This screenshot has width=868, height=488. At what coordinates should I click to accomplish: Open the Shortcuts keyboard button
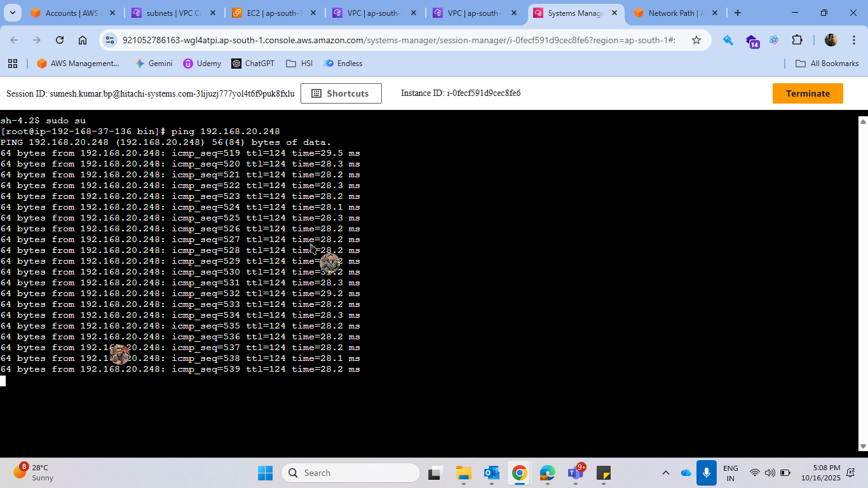tap(341, 93)
